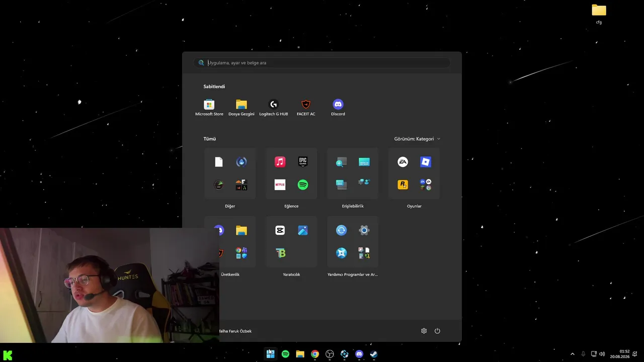Open Dosya Gezgini pinned app
The image size is (644, 362).
click(242, 108)
